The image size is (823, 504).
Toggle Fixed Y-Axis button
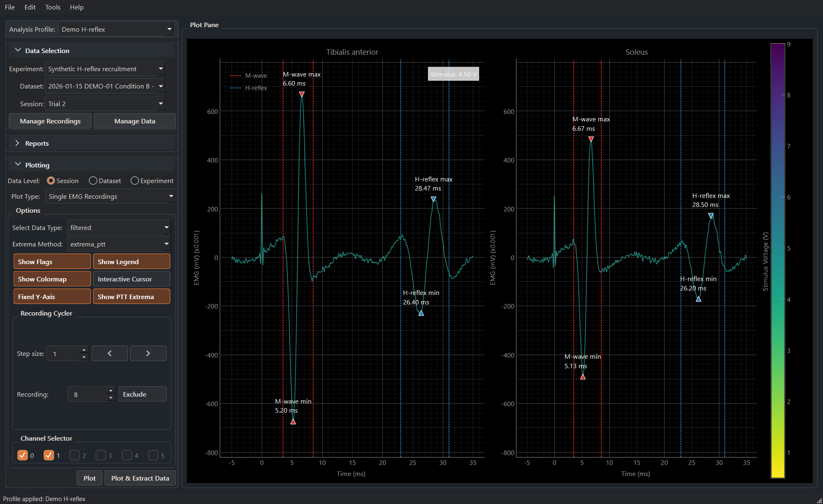pyautogui.click(x=52, y=297)
